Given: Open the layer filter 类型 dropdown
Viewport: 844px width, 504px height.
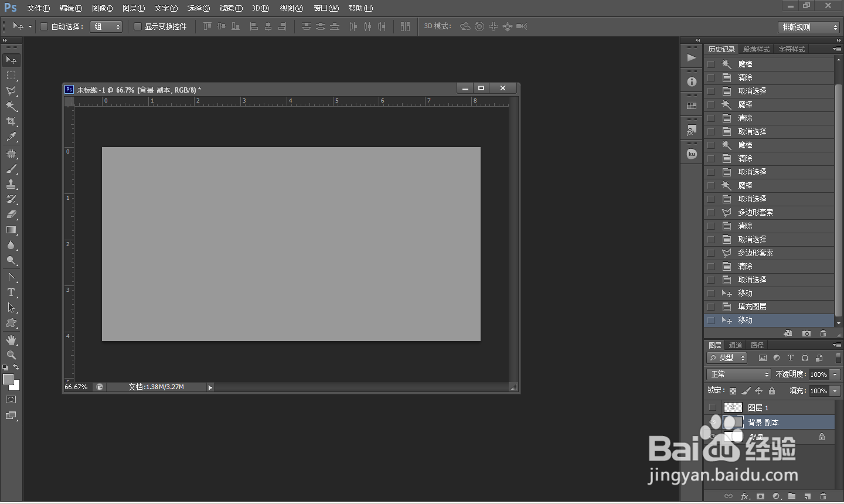Looking at the screenshot, I should click(727, 357).
